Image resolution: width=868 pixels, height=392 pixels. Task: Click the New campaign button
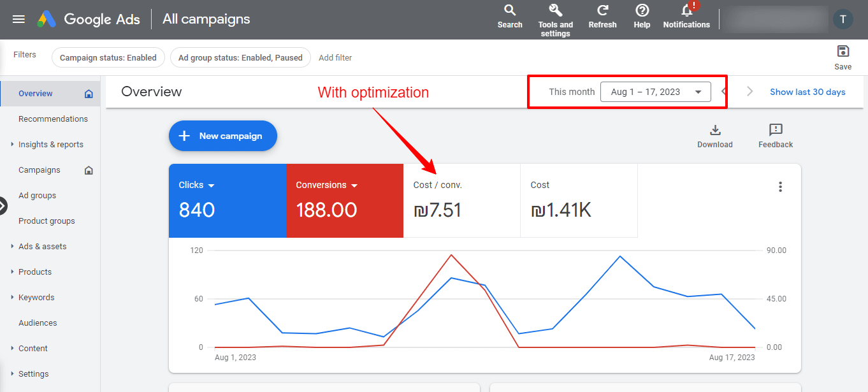pos(222,136)
